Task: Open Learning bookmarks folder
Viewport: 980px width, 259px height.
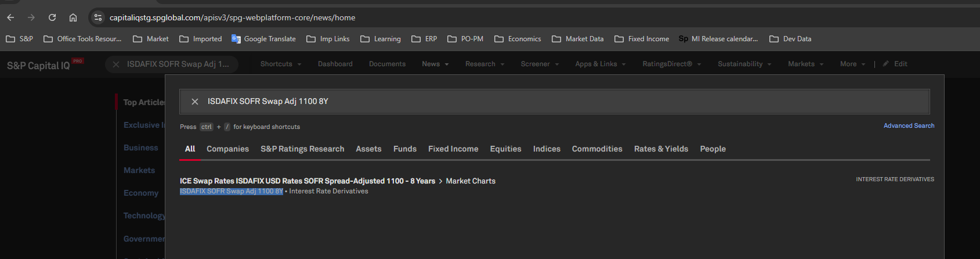Action: (381, 39)
